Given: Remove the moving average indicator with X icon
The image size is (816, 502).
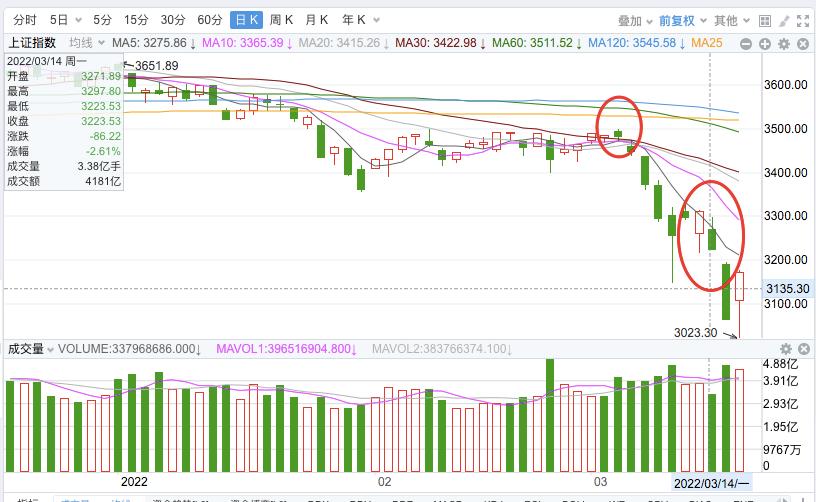Looking at the screenshot, I should 803,44.
